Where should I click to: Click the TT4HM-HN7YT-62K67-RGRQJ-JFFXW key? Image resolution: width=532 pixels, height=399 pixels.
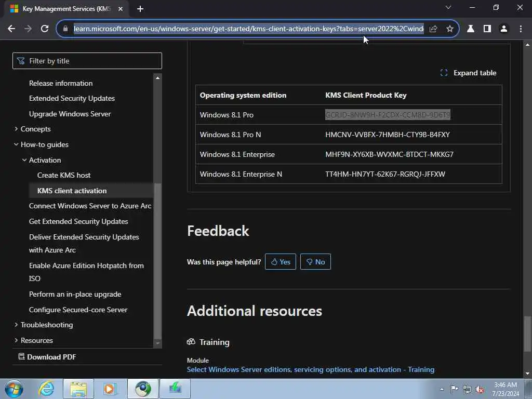(x=385, y=174)
